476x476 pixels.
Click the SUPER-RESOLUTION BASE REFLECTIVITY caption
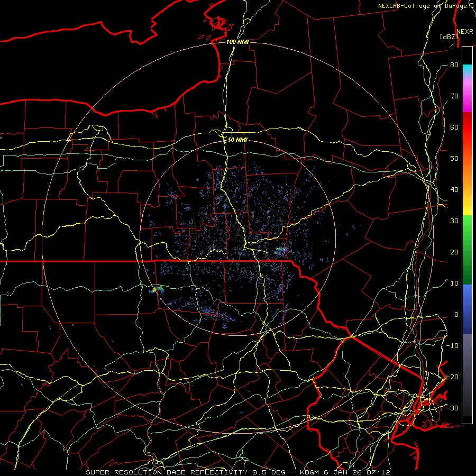[x=167, y=472]
